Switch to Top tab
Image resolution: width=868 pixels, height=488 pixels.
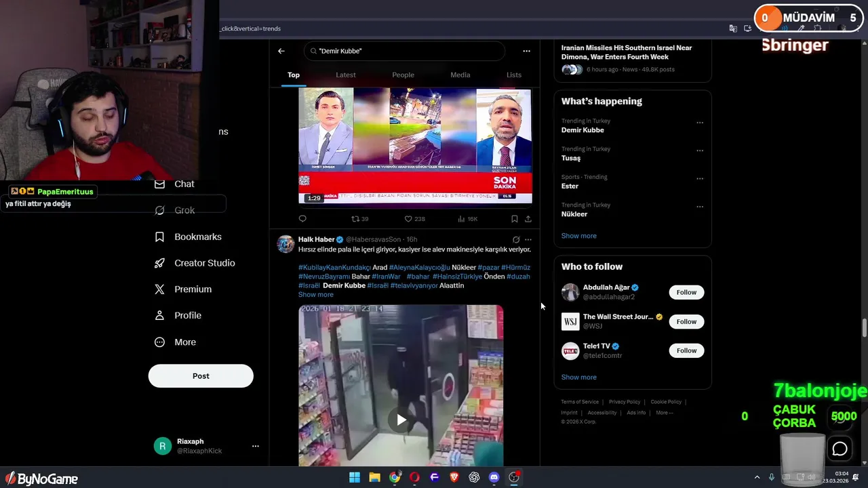click(x=294, y=75)
